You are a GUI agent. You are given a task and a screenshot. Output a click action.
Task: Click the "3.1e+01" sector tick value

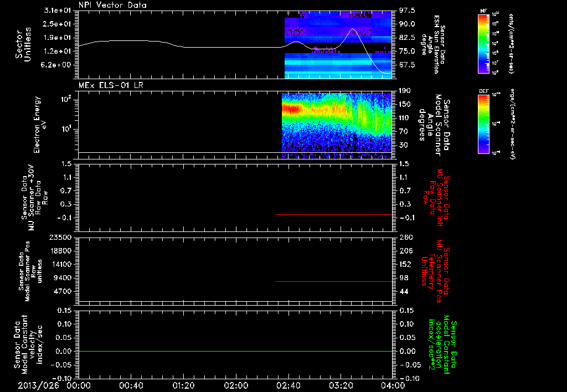coord(58,11)
